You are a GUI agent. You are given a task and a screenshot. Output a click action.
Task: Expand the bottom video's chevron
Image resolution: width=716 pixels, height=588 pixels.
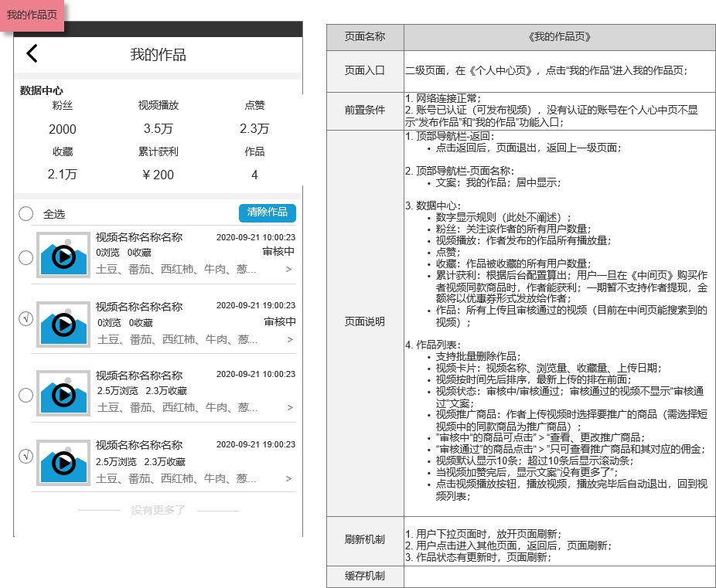pos(291,478)
